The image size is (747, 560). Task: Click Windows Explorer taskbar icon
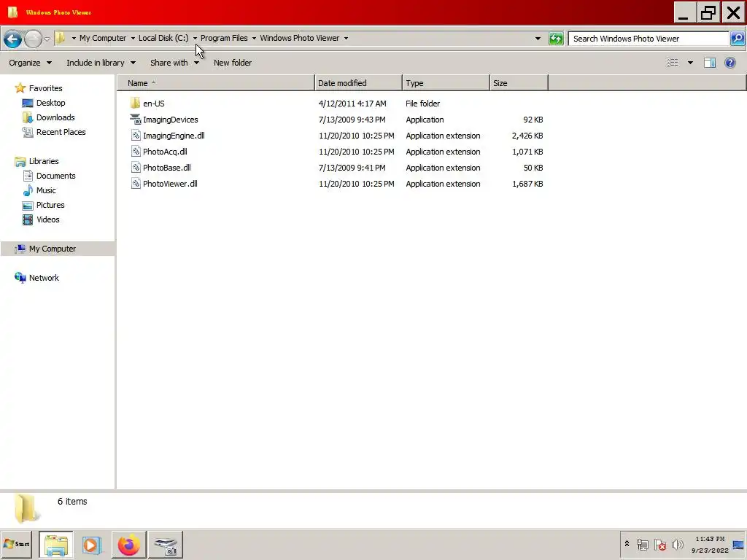click(x=55, y=544)
